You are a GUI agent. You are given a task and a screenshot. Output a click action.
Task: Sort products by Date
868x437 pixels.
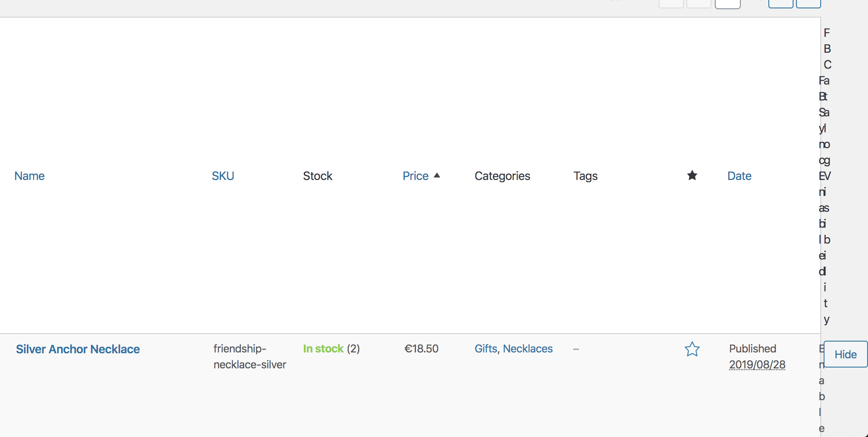coord(739,175)
